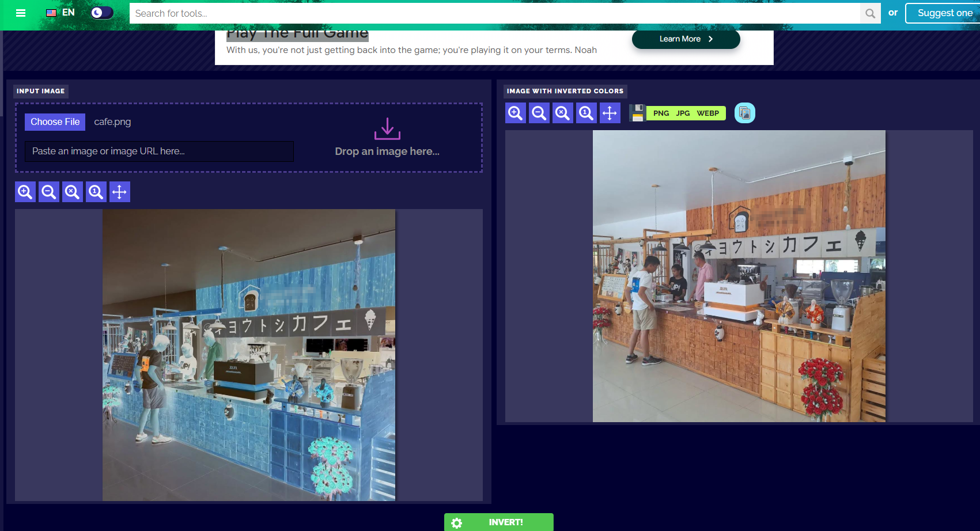Viewport: 980px width, 531px height.
Task: Zoom out on the input image
Action: [49, 192]
